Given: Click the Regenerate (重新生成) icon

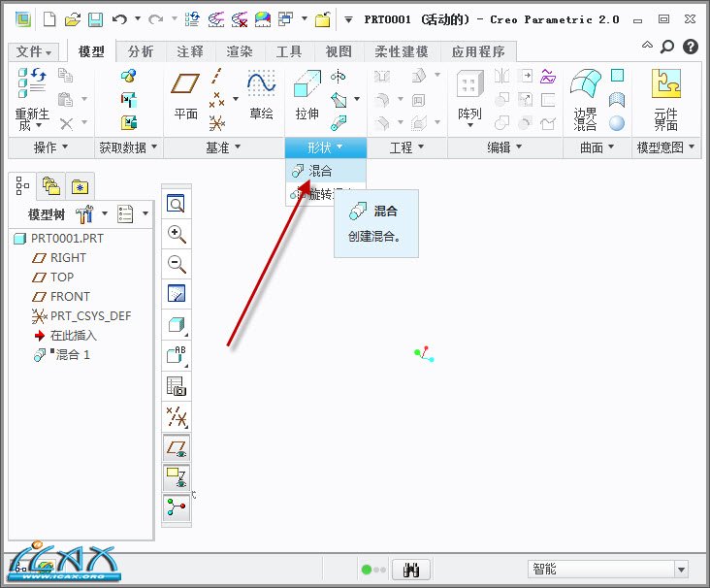Looking at the screenshot, I should pyautogui.click(x=32, y=82).
